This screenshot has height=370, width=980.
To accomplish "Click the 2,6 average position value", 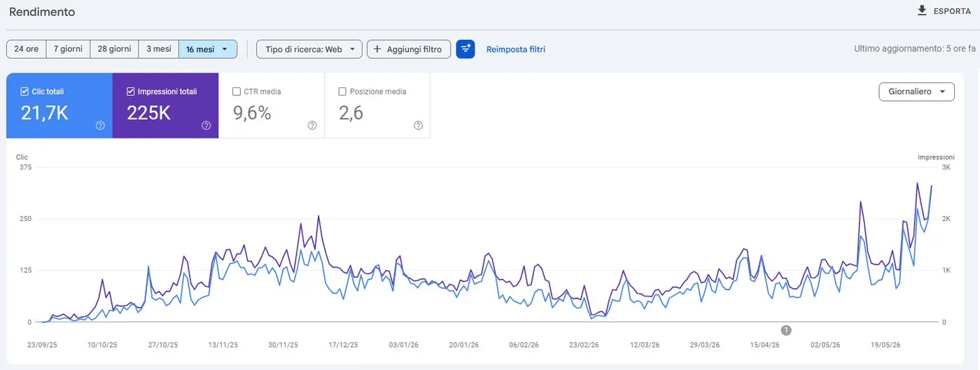I will coord(351,113).
